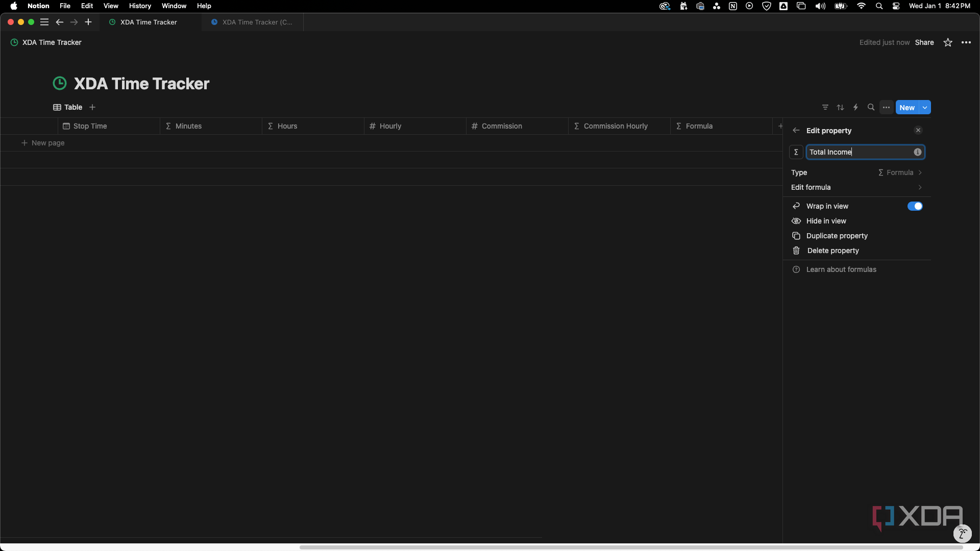Open page options three-dot menu

pos(966,42)
